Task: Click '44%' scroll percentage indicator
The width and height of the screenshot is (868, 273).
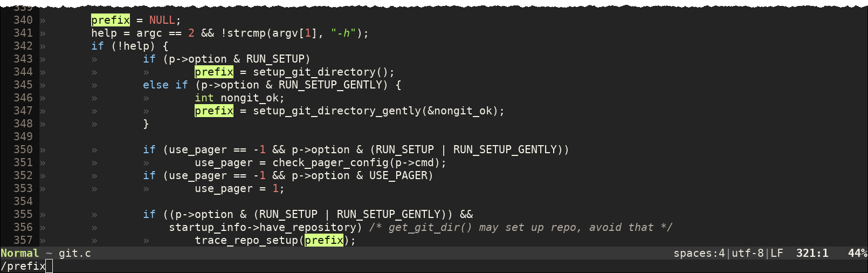Action: pyautogui.click(x=858, y=253)
